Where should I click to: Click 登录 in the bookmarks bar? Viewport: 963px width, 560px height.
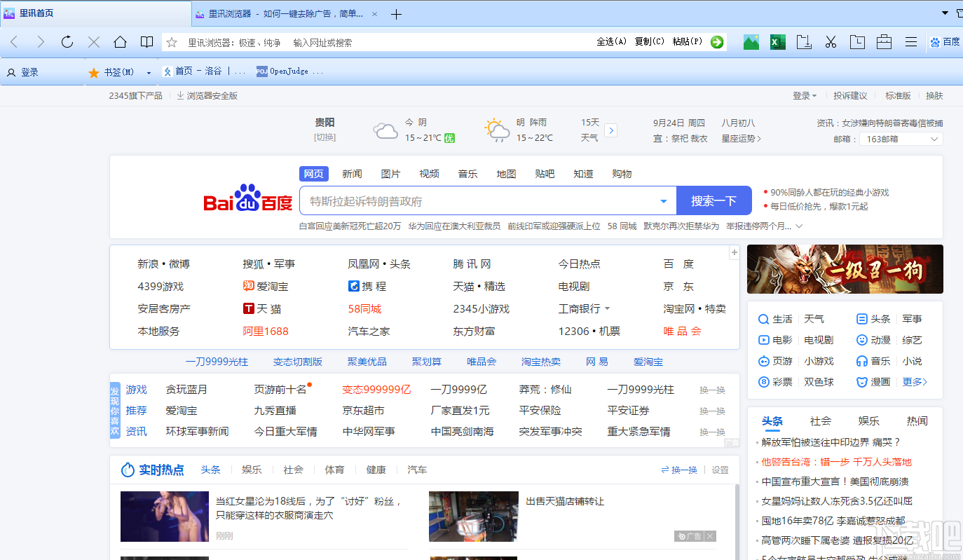point(23,72)
